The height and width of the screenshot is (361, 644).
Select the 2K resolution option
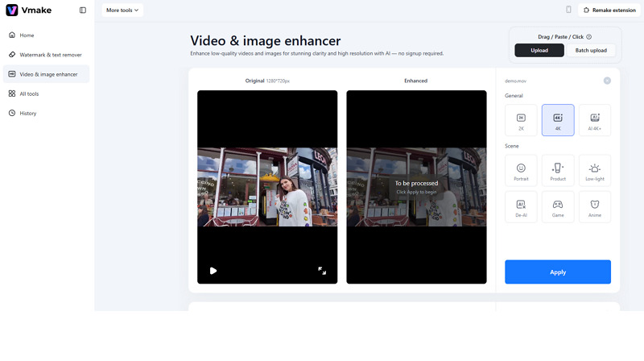pyautogui.click(x=521, y=120)
